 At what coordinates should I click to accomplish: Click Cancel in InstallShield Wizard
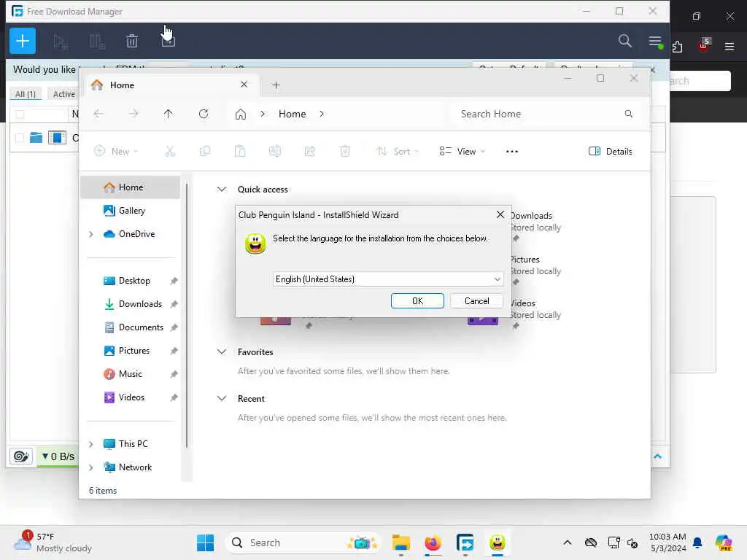pos(476,301)
